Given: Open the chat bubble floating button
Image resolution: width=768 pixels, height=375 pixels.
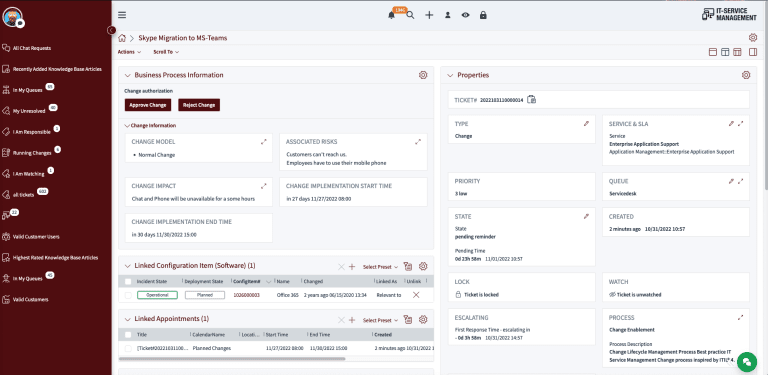Looking at the screenshot, I should (x=747, y=361).
